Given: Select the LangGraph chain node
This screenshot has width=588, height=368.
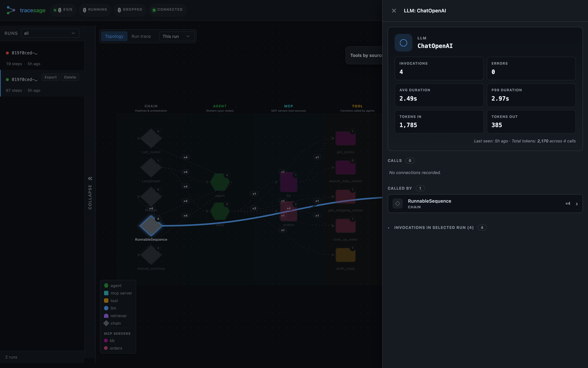Looking at the screenshot, I should coord(151,167).
